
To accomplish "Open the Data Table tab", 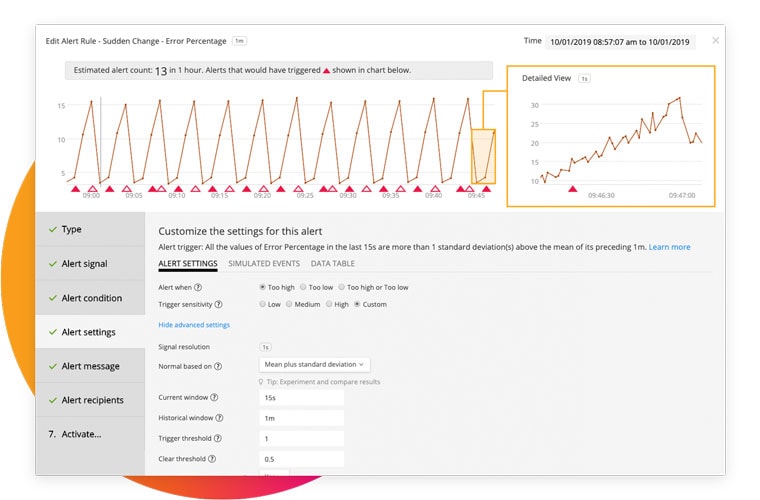I will click(x=332, y=264).
